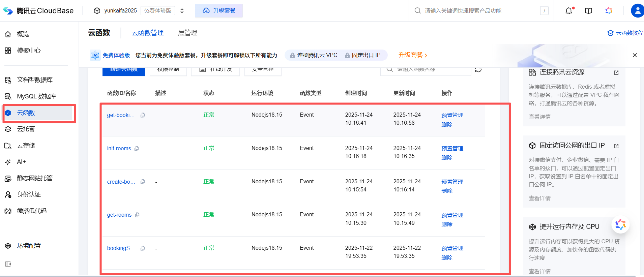Viewport: 644px width, 277px height.
Task: Open the create-bo… function
Action: (x=121, y=182)
